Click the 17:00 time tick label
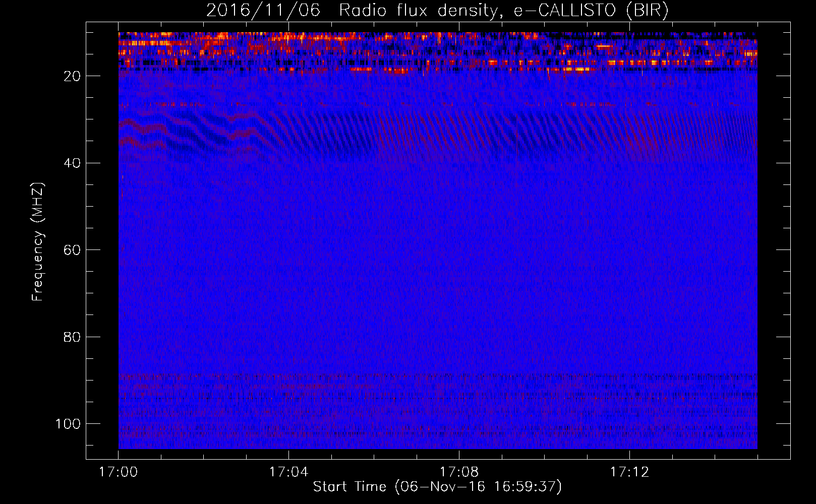 (118, 472)
